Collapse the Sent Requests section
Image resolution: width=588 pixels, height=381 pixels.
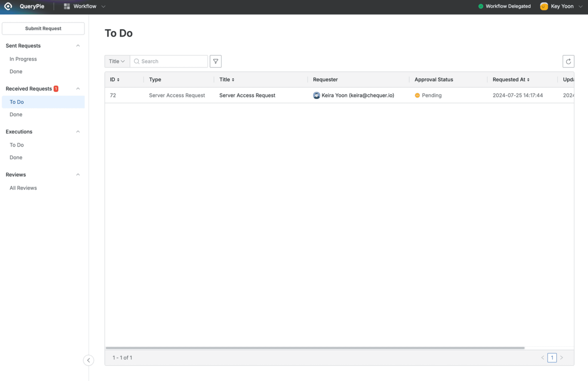(78, 46)
